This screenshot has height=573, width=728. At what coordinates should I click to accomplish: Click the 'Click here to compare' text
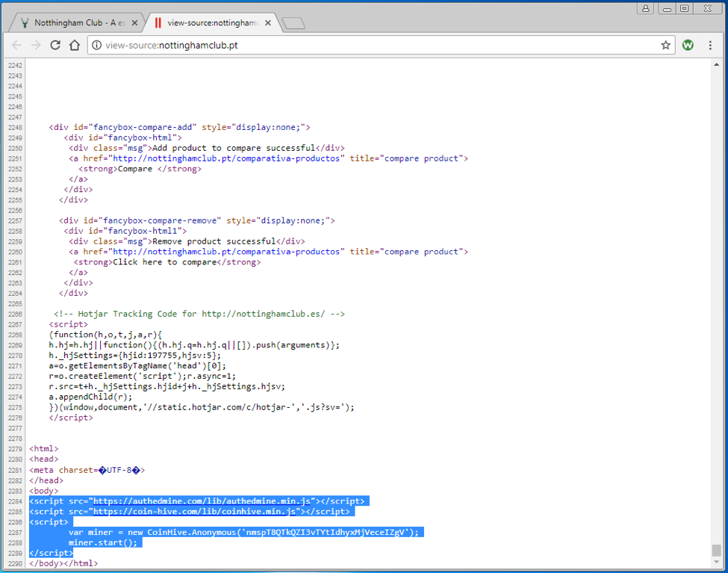(x=164, y=262)
